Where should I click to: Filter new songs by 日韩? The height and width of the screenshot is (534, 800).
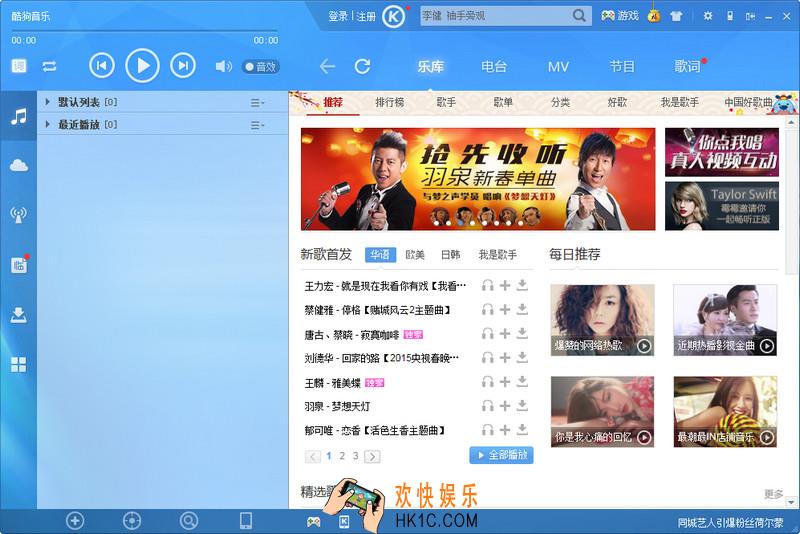451,255
